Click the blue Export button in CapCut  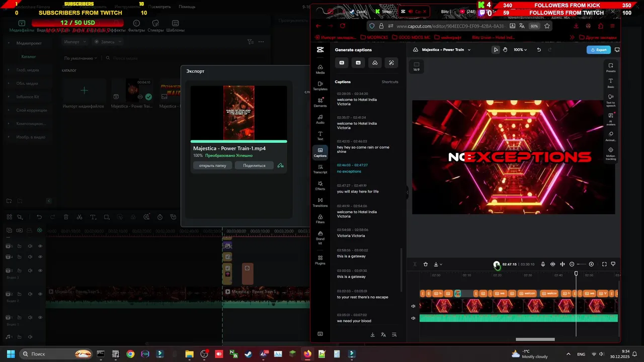pyautogui.click(x=599, y=50)
